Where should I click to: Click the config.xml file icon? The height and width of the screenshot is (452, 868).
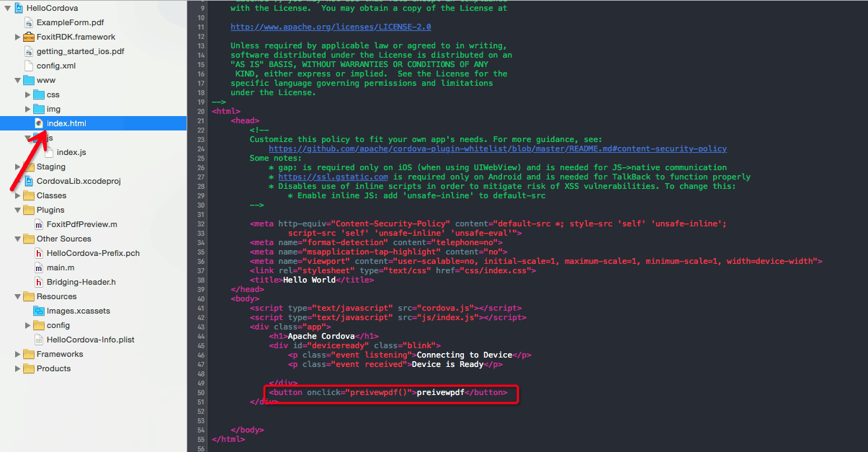tap(28, 66)
